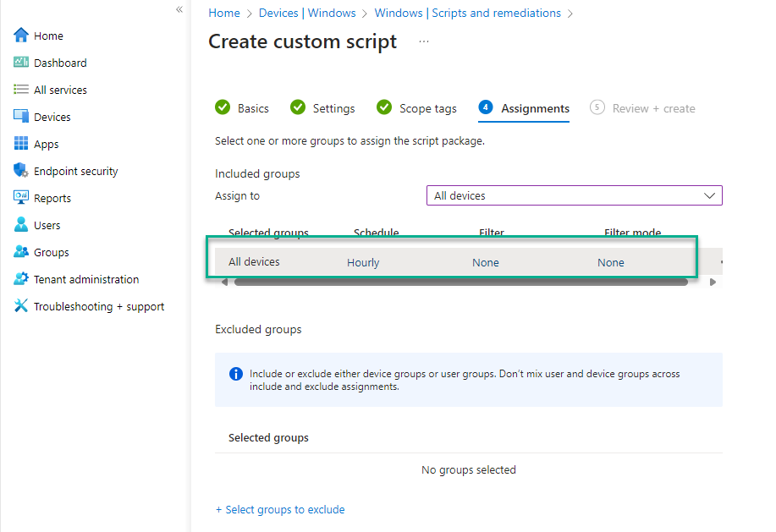The height and width of the screenshot is (532, 776).
Task: Select the All services list icon
Action: pos(21,90)
